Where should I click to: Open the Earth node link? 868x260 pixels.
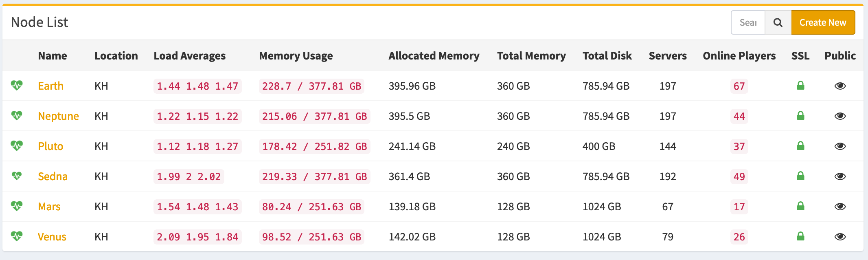coord(50,86)
